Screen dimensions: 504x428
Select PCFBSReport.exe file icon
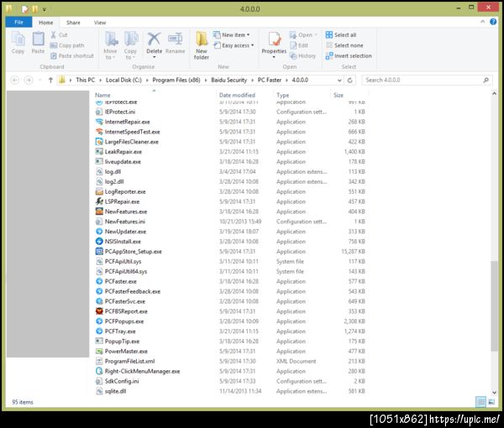click(x=99, y=311)
